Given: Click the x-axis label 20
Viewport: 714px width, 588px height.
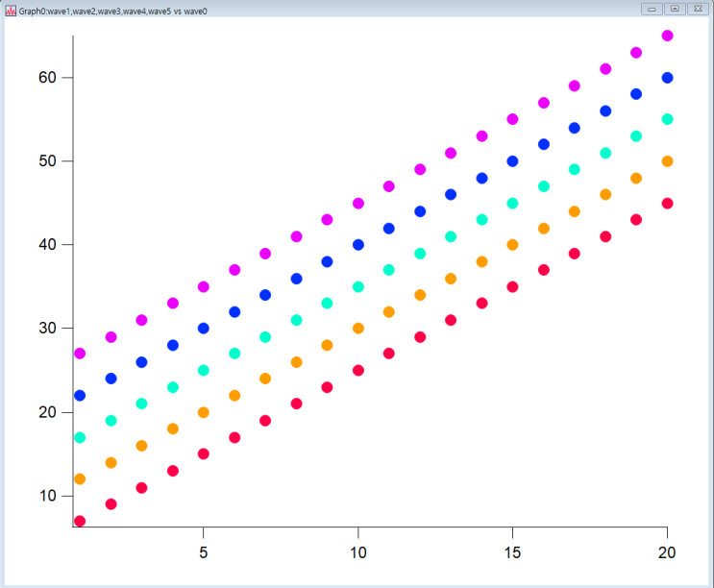Looking at the screenshot, I should 667,552.
